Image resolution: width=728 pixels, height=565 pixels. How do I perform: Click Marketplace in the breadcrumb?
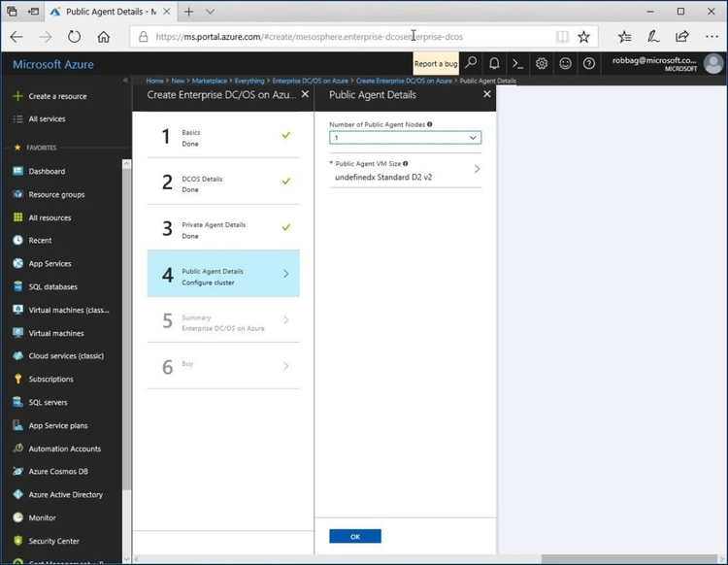(x=206, y=81)
